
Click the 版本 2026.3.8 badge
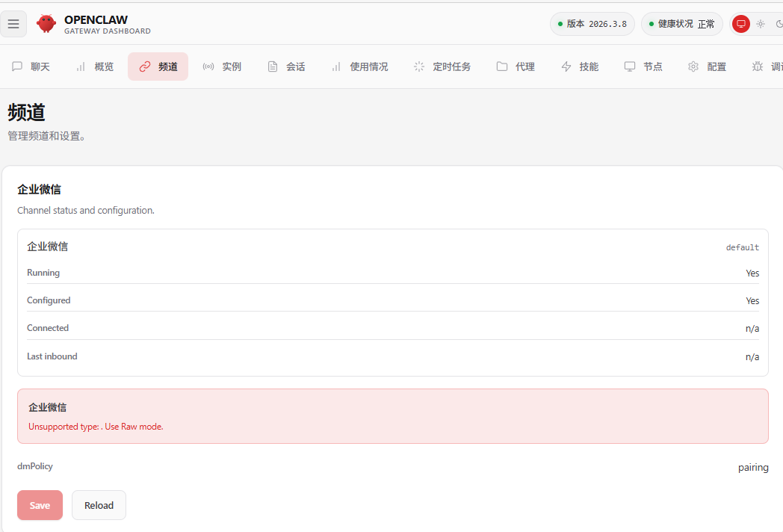592,24
